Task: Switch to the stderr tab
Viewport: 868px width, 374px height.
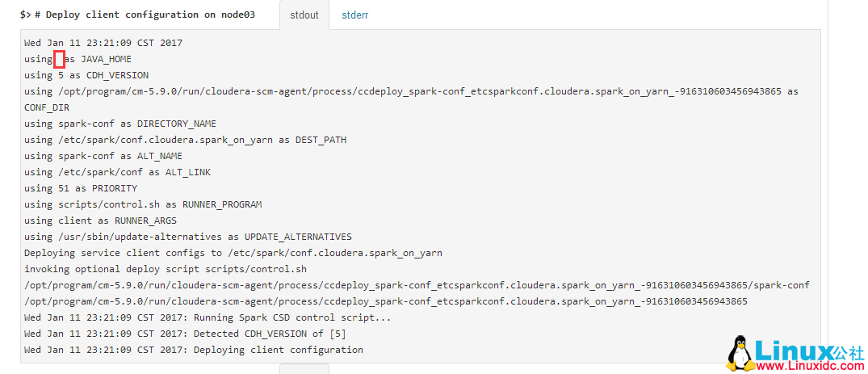Action: coord(354,15)
